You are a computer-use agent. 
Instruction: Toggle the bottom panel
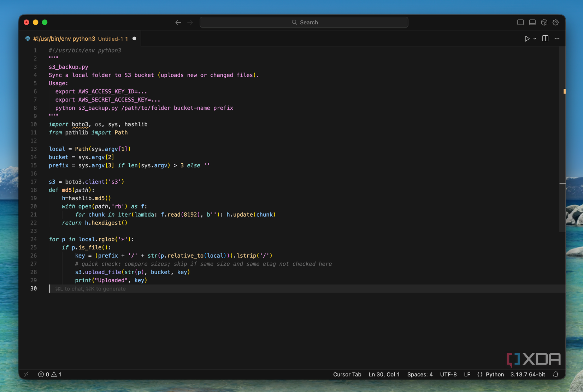532,22
